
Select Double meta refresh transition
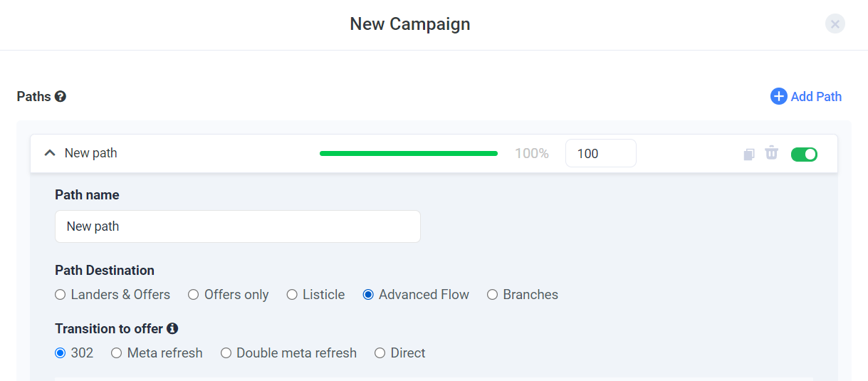226,353
